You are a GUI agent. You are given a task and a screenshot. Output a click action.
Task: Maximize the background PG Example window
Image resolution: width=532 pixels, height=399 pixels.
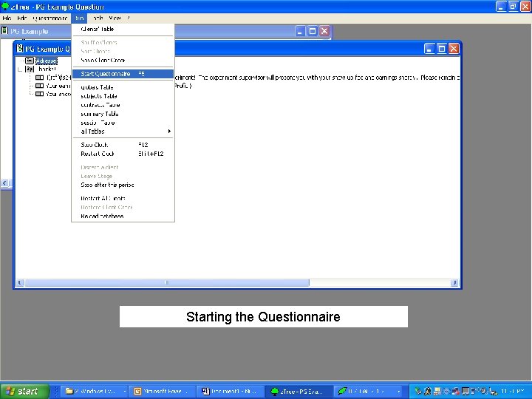tap(312, 31)
